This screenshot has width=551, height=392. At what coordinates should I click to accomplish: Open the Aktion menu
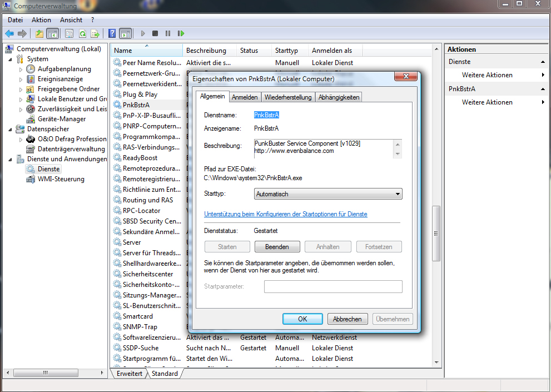(41, 20)
